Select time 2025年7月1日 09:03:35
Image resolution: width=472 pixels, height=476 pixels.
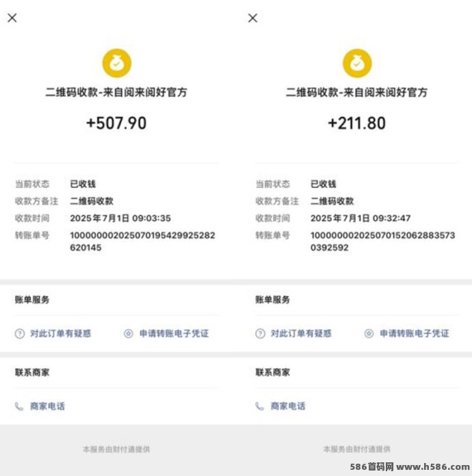[x=120, y=218]
